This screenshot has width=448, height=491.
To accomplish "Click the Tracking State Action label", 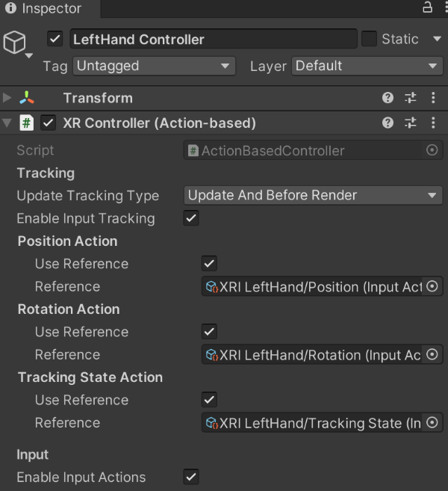I will (x=90, y=377).
